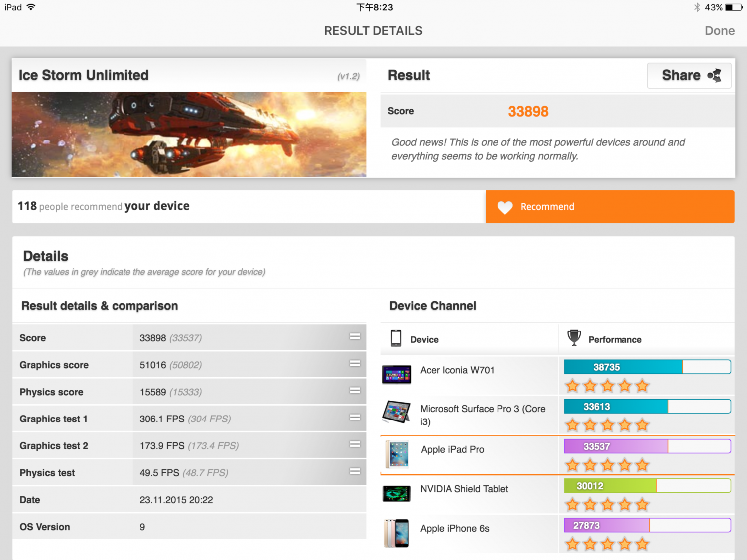
Task: Tap Done to close result details
Action: tap(720, 31)
